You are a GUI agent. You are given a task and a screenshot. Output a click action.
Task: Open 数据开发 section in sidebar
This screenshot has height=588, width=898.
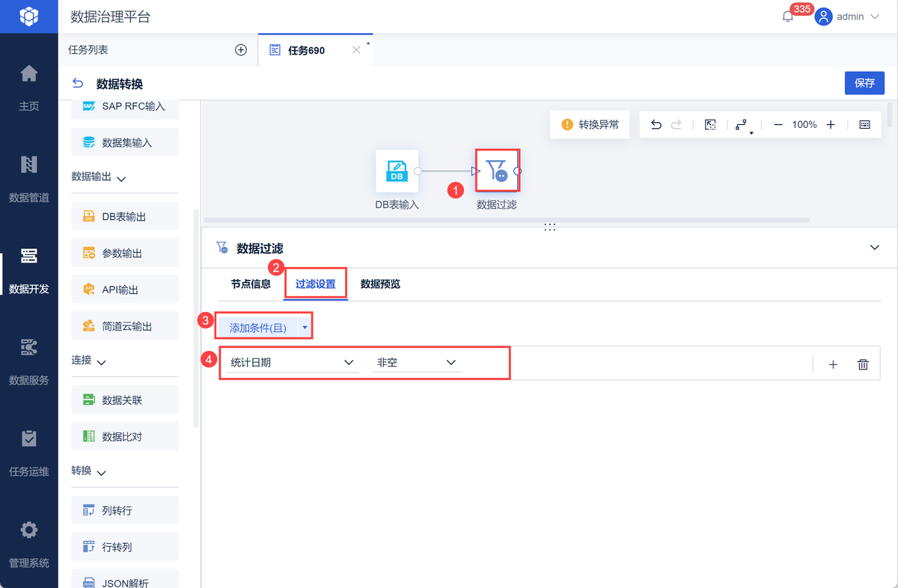(28, 270)
